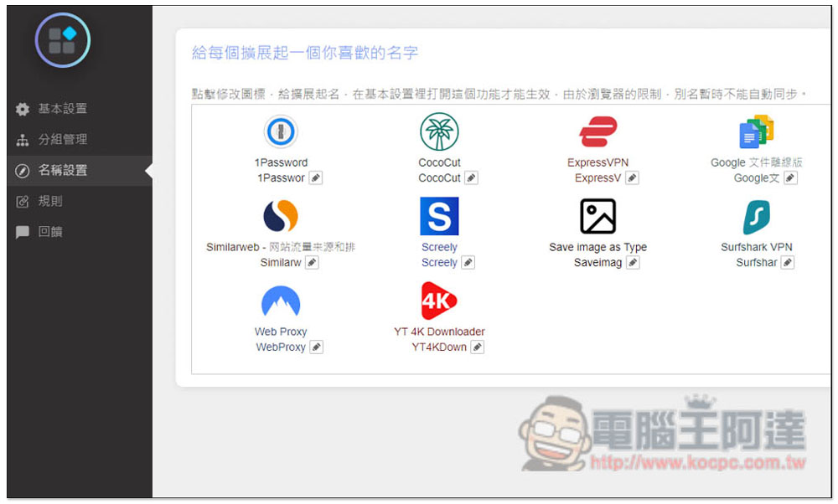Screen dimensions: 838x504
Task: Click the Similarweb name label
Action: (281, 247)
